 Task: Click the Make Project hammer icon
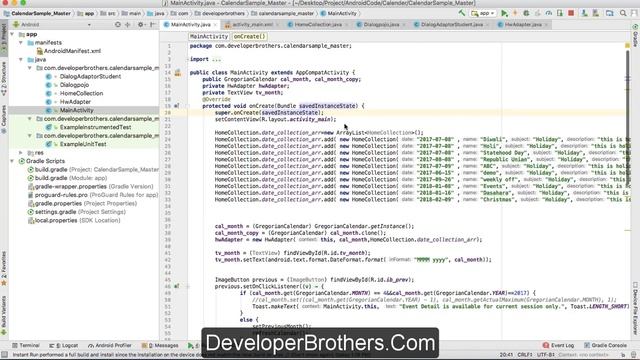[462, 13]
